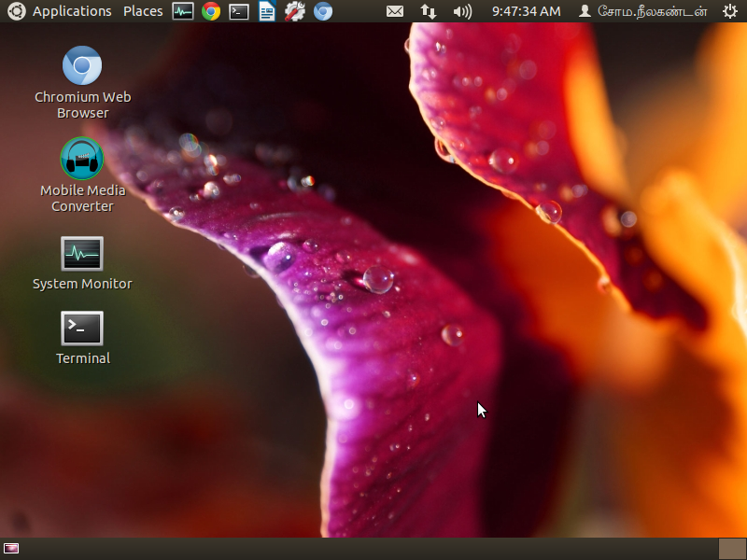Open the network connections indicator

429,11
